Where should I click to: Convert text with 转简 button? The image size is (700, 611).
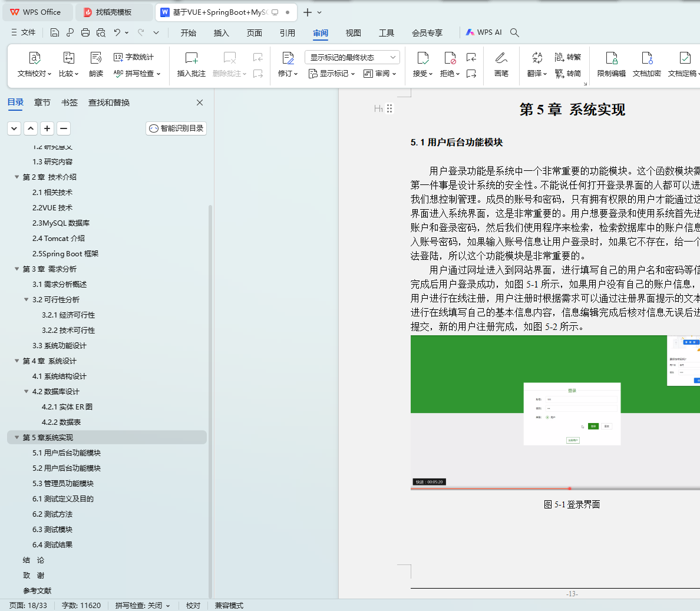tap(568, 73)
